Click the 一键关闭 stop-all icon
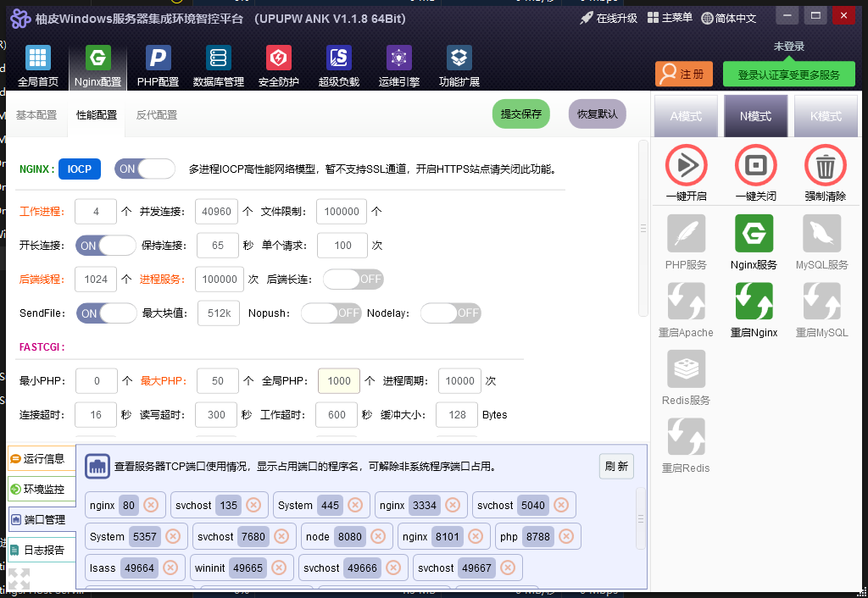This screenshot has height=598, width=868. [755, 165]
